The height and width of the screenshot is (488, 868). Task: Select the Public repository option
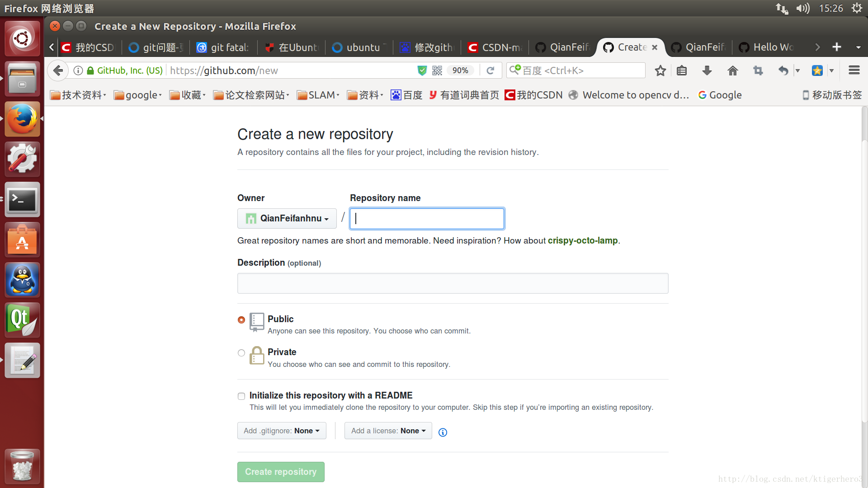[x=241, y=320]
